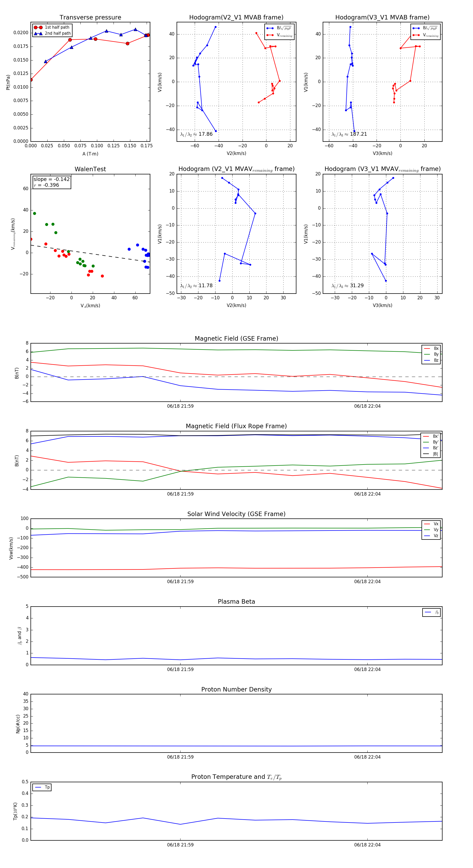
Task: Click 'Hodogram (V3_V1 MVAV remaining frame)' title
Action: point(382,169)
